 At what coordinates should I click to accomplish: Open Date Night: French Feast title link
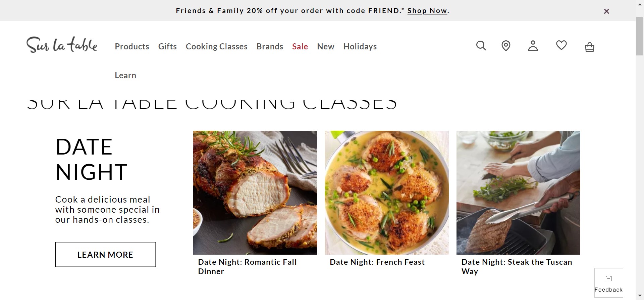(377, 262)
